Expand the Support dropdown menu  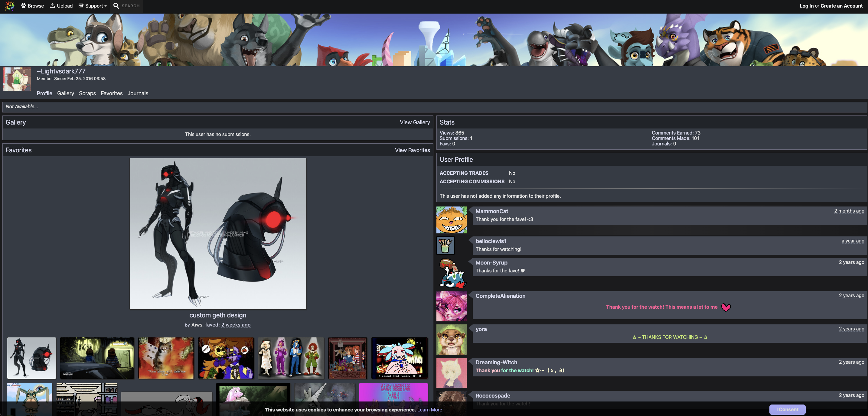93,6
